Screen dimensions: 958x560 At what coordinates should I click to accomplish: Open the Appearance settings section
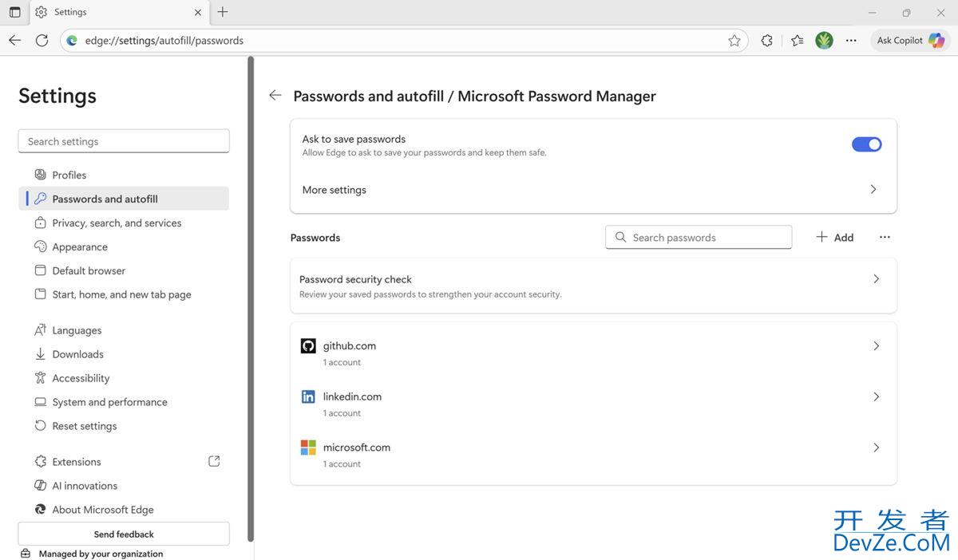80,247
